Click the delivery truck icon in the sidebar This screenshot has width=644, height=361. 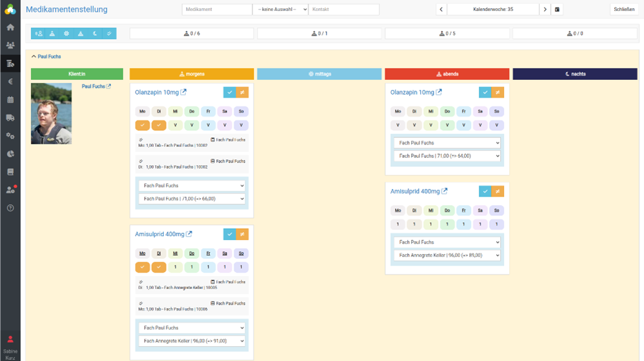tap(10, 118)
